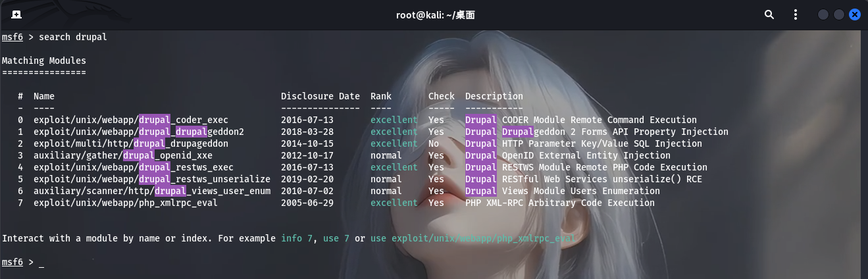Click module exploit/unix/webapp/drupal_restws_exec
Viewport: 868px width, 279px height.
(x=134, y=167)
